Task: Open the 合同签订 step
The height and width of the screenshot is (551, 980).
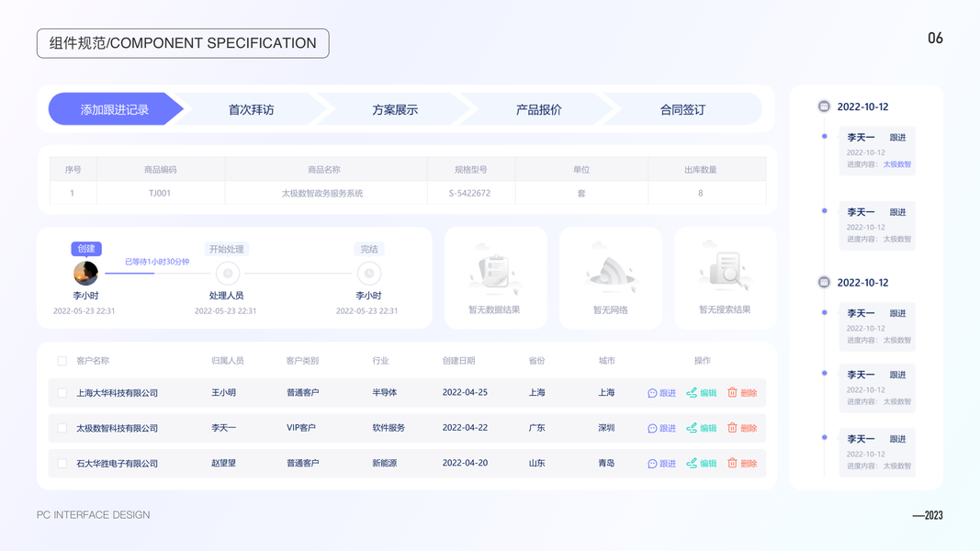Action: pyautogui.click(x=682, y=109)
